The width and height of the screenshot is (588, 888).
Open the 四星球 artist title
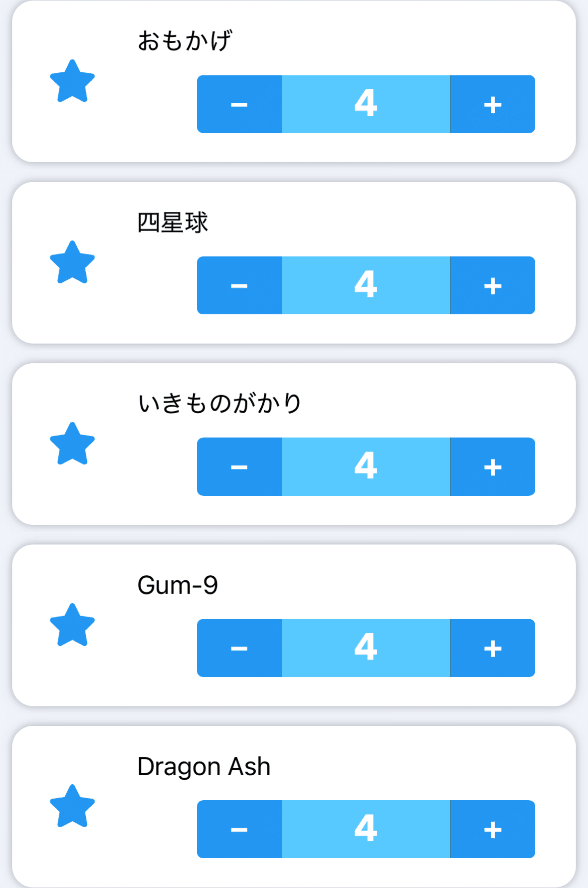point(173,222)
